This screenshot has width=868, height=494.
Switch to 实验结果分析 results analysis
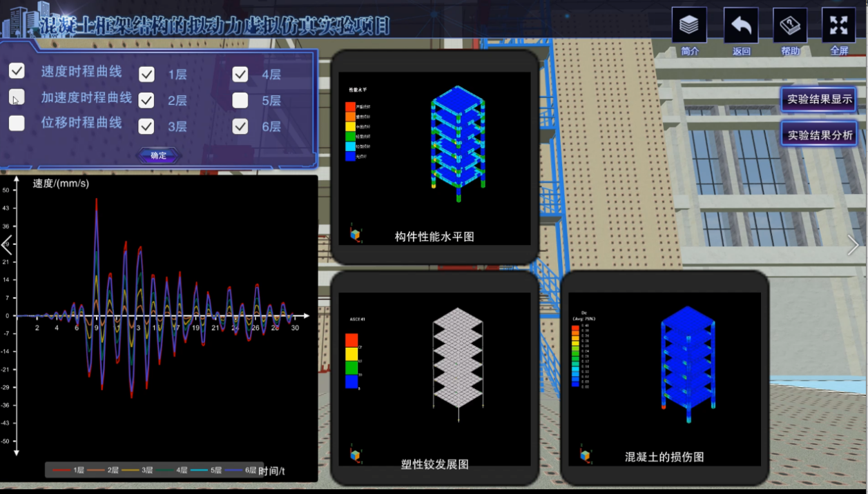[x=819, y=135]
